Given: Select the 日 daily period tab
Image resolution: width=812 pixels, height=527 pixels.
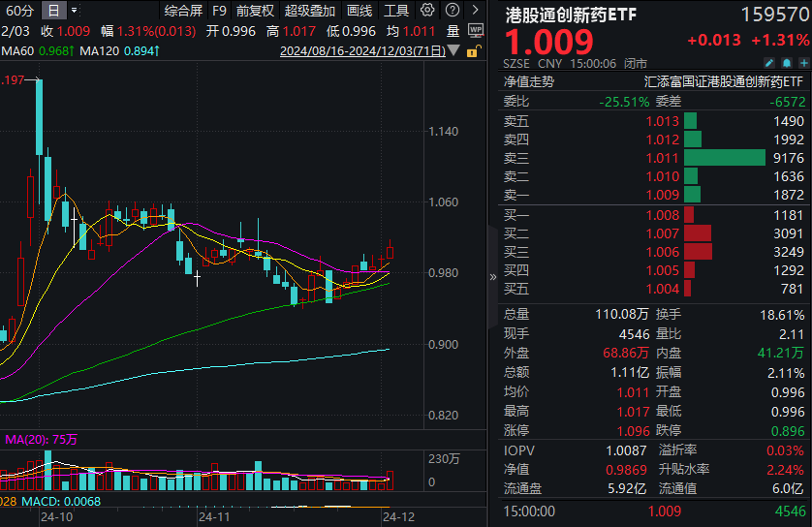Looking at the screenshot, I should click(x=52, y=12).
